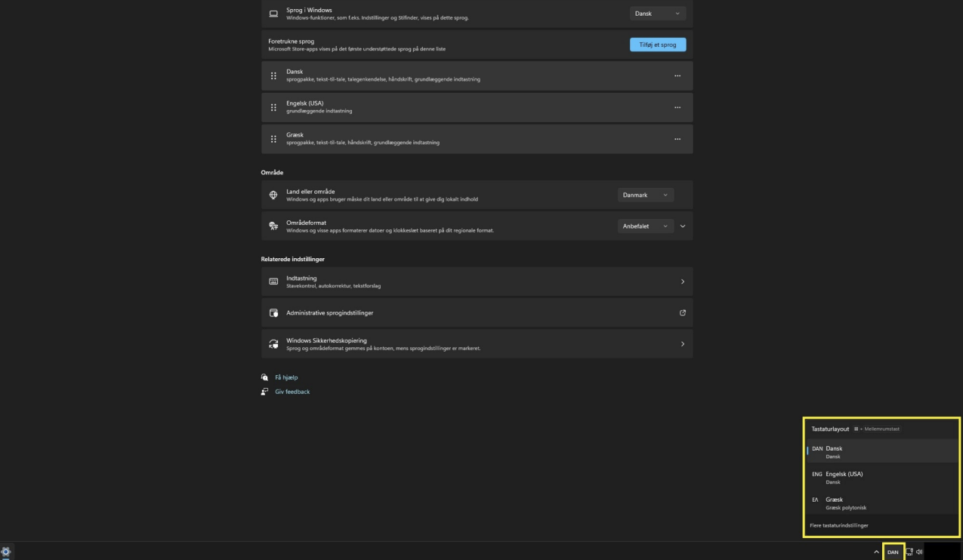The width and height of the screenshot is (963, 560).
Task: Click the network icon in system tray
Action: point(909,552)
